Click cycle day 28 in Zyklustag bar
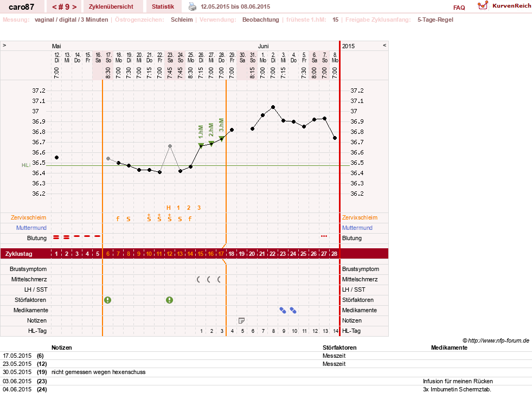532x412 pixels. point(334,254)
